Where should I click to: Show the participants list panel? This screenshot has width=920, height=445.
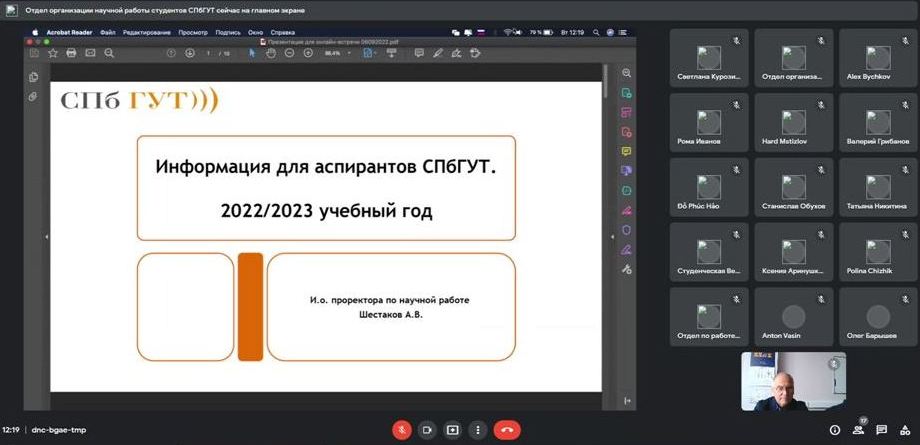[x=859, y=430]
